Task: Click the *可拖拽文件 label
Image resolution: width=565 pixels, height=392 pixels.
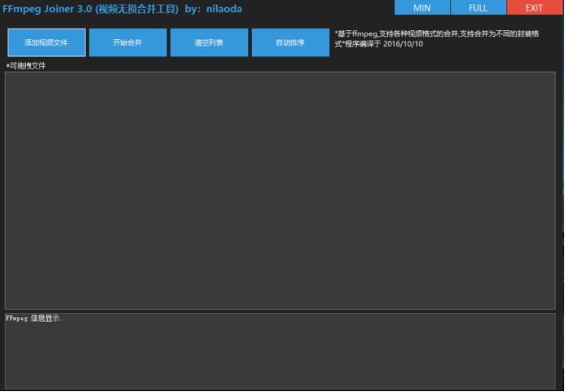Action: [x=26, y=66]
